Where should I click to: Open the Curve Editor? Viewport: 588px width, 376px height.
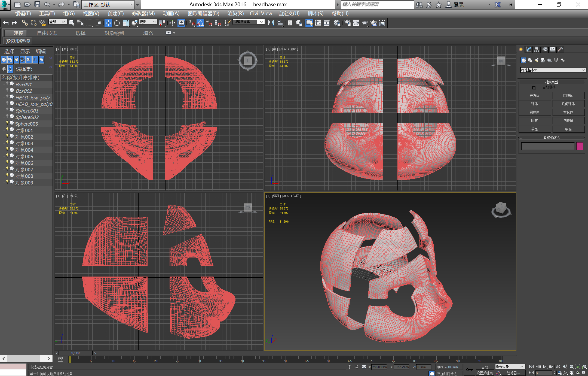pyautogui.click(x=318, y=23)
